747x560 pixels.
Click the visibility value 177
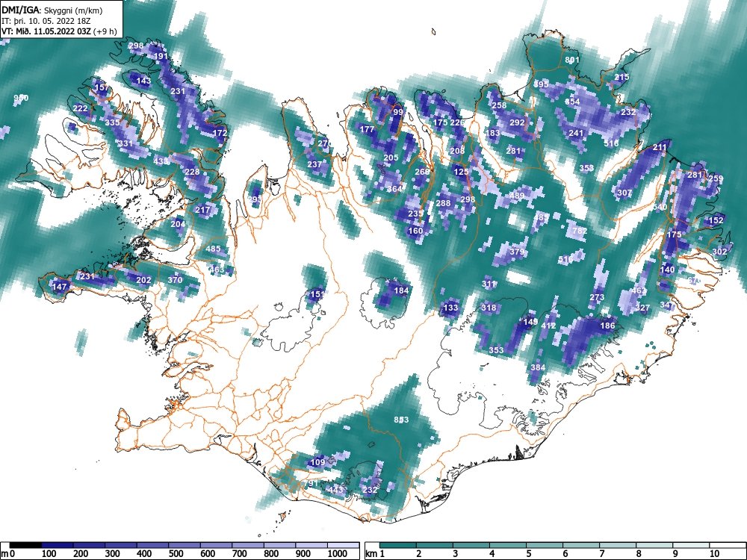367,129
